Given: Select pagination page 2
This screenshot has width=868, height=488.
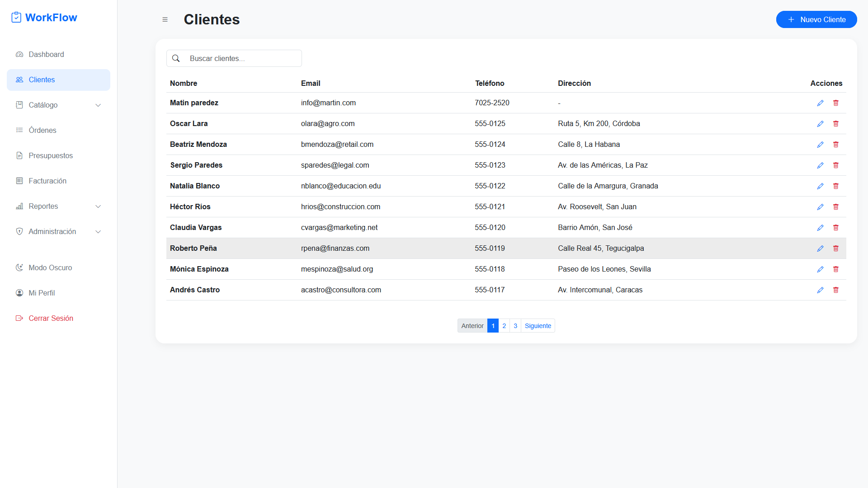Looking at the screenshot, I should pyautogui.click(x=504, y=326).
